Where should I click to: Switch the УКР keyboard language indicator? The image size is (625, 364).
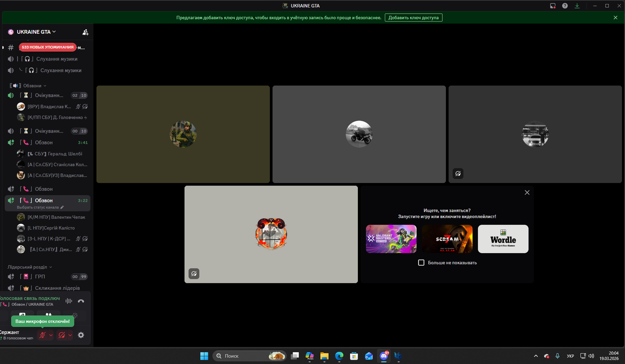pyautogui.click(x=570, y=356)
